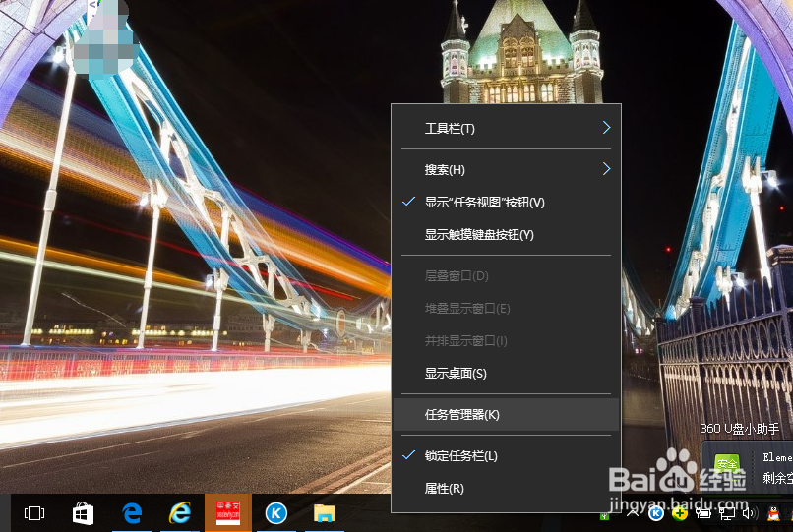
Task: Expand the 搜索(H) submenu arrow
Action: (607, 169)
